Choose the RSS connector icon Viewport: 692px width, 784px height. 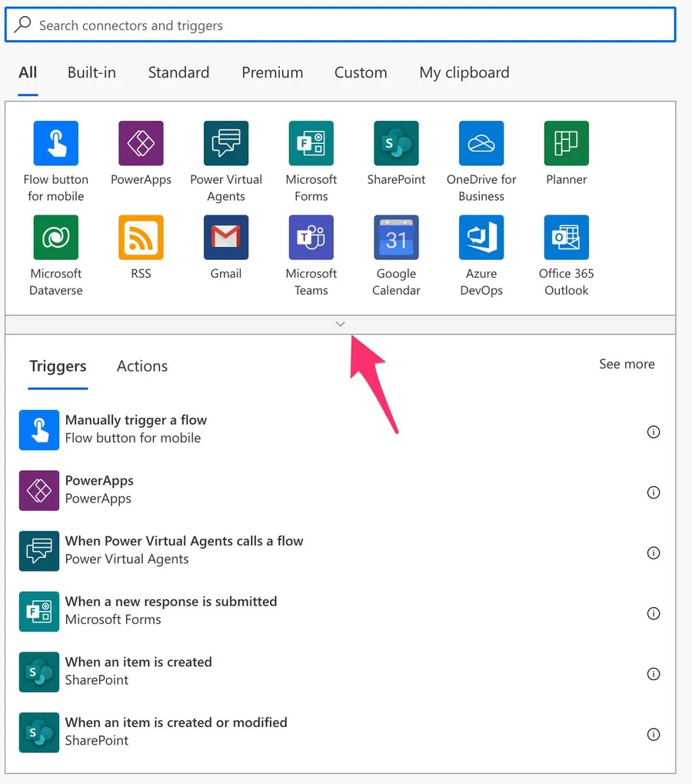point(141,238)
